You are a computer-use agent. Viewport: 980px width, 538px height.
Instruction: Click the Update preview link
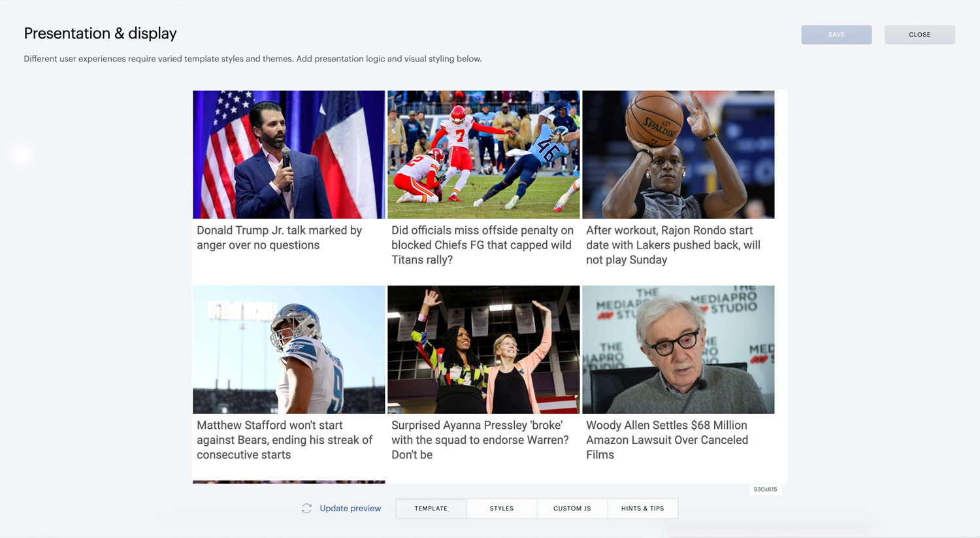pyautogui.click(x=350, y=508)
